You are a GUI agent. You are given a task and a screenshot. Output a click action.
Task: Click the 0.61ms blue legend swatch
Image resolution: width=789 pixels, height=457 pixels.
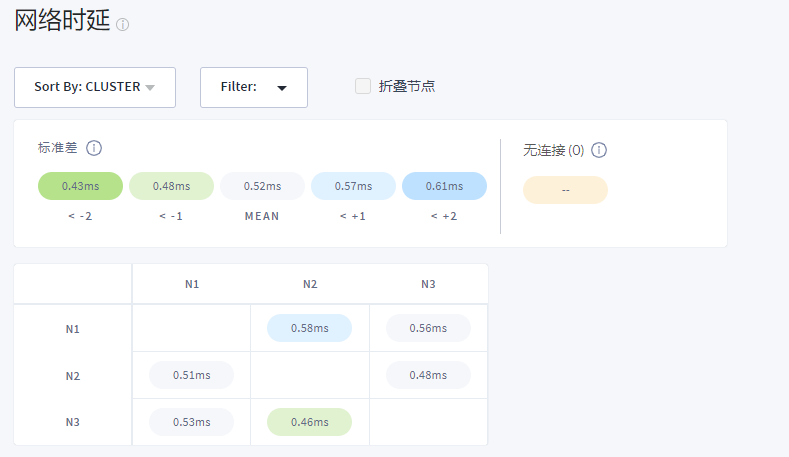tap(444, 186)
